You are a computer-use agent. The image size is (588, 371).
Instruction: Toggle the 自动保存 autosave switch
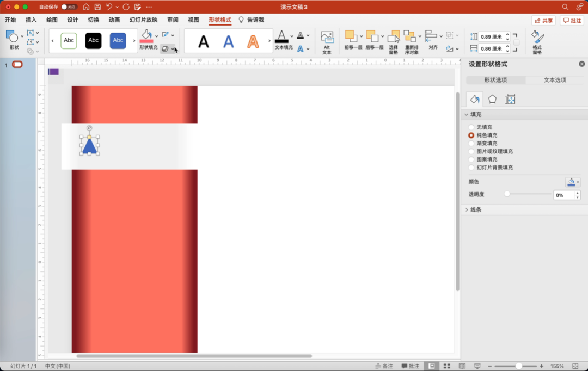69,7
